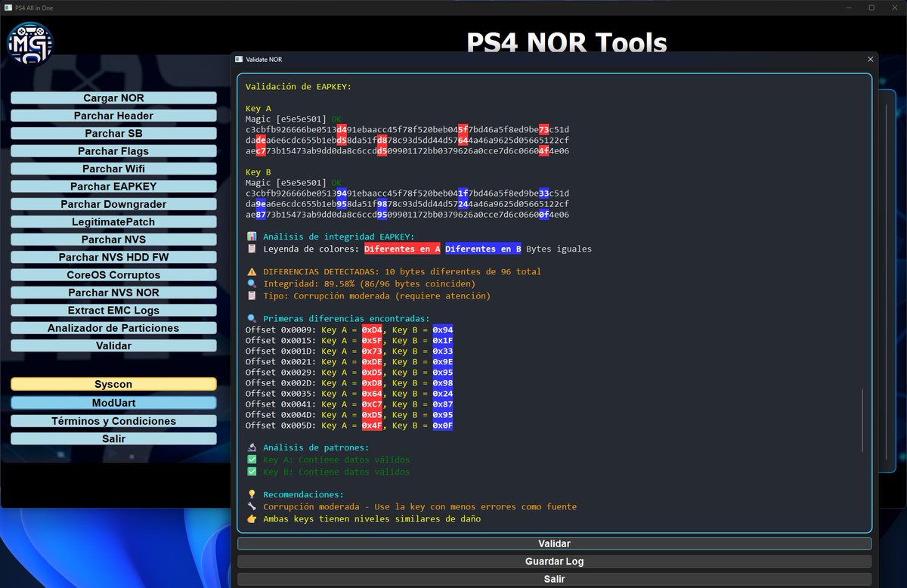Screen dimensions: 907x588
Task: Click the Cargar NOR button
Action: (113, 98)
